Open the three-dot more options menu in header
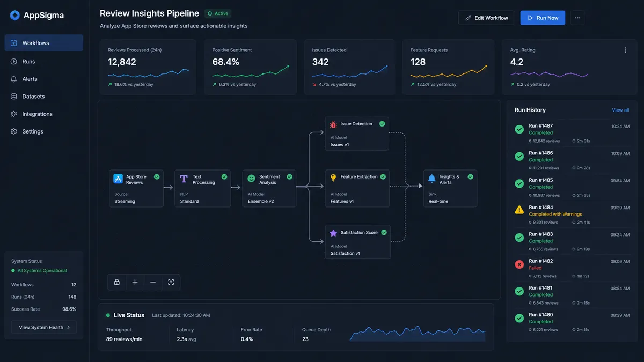This screenshot has width=644, height=362. [x=577, y=18]
